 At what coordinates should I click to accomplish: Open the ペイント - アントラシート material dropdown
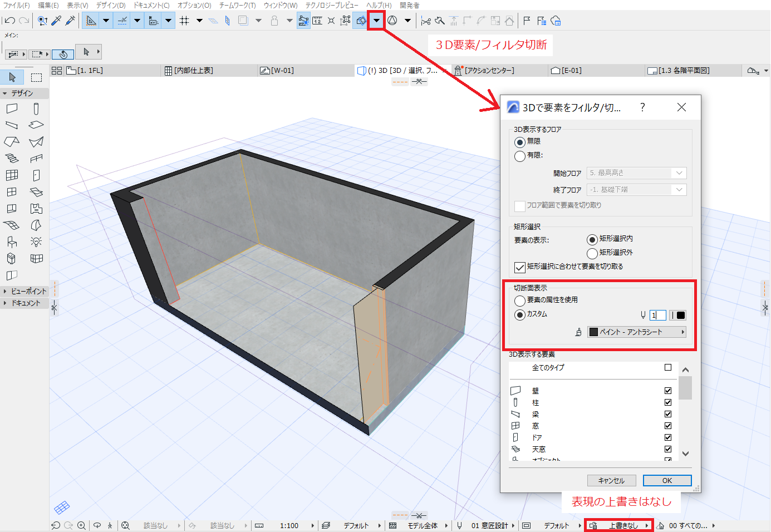[x=637, y=332]
